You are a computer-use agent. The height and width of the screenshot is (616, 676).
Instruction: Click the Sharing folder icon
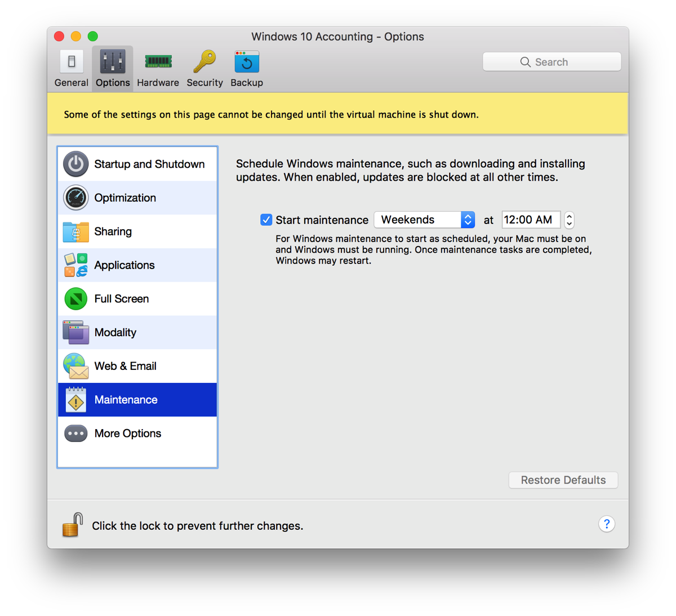coord(76,231)
